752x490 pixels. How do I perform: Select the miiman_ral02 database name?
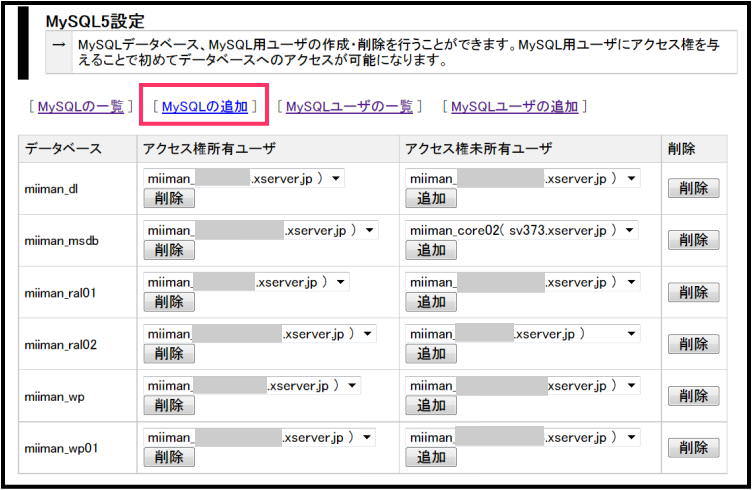pyautogui.click(x=60, y=345)
